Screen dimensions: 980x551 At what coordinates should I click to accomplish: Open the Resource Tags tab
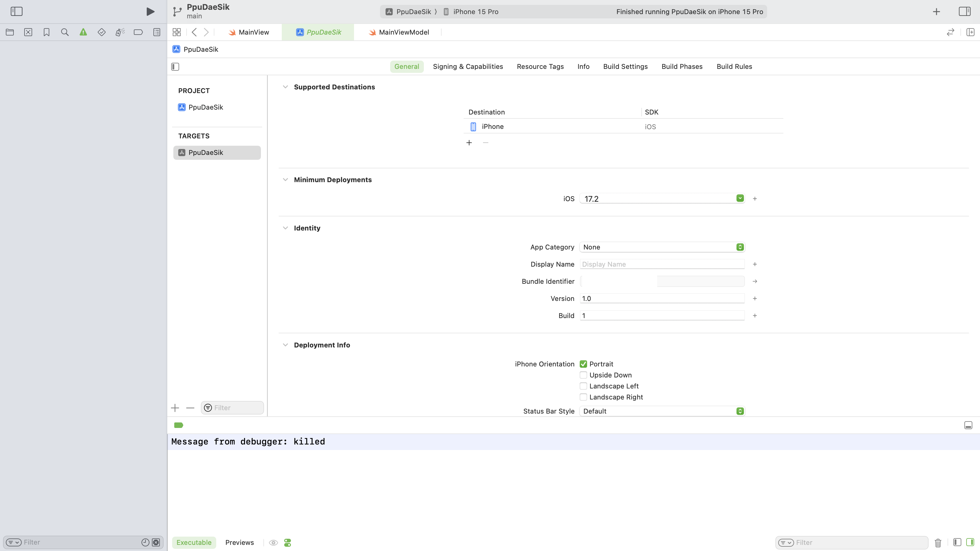[540, 67]
